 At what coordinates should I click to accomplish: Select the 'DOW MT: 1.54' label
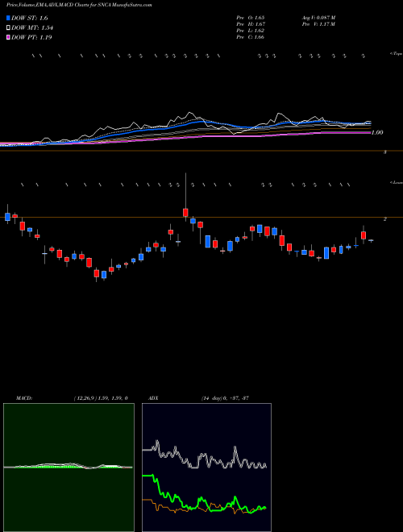click(x=32, y=28)
